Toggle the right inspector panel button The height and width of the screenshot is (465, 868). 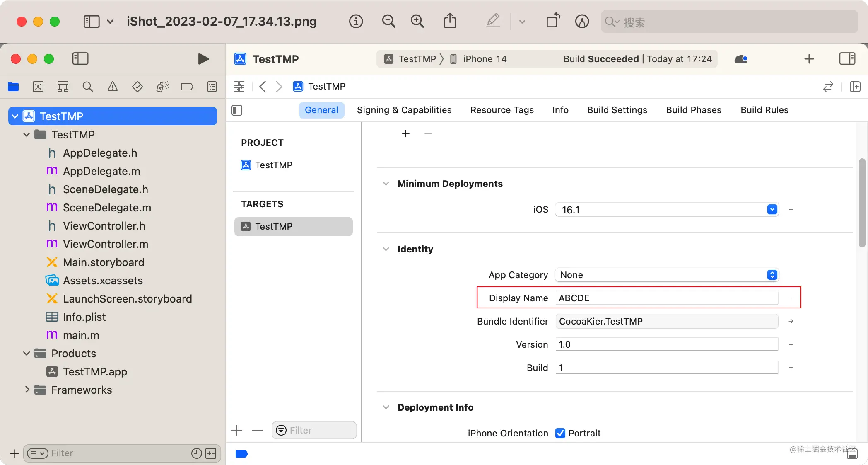tap(847, 59)
